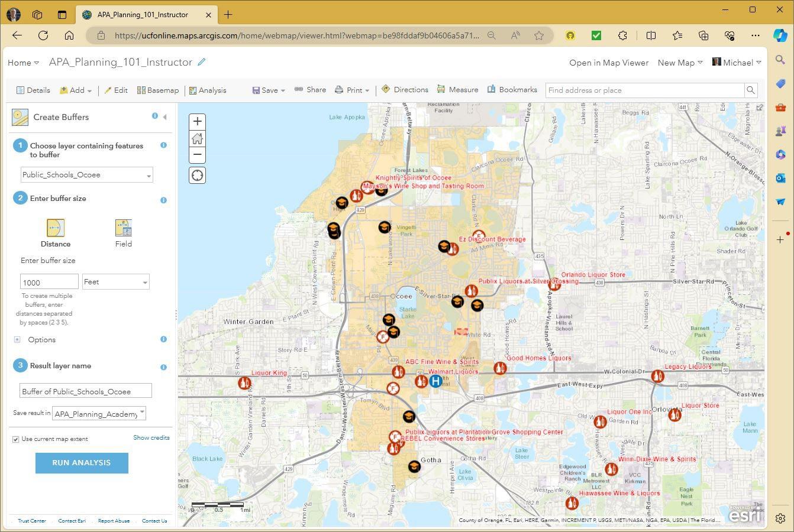Open the Details pane
The height and width of the screenshot is (532, 794).
[33, 90]
